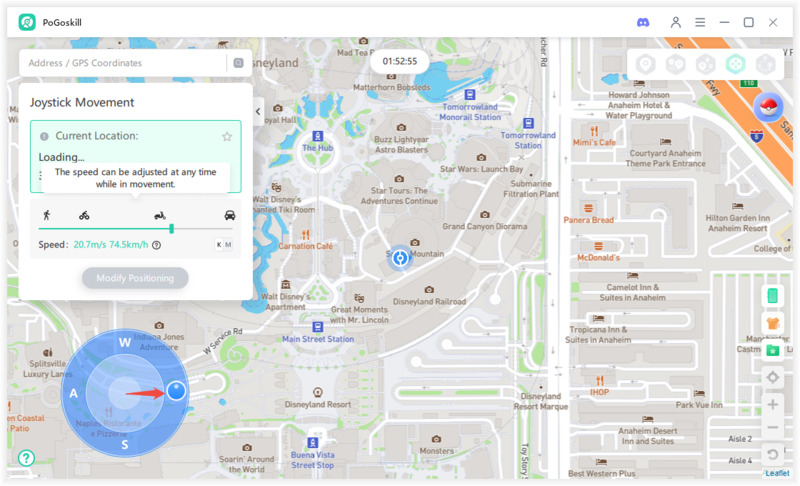The image size is (800, 486).
Task: Select the two-spot route mode icon
Action: [x=676, y=64]
